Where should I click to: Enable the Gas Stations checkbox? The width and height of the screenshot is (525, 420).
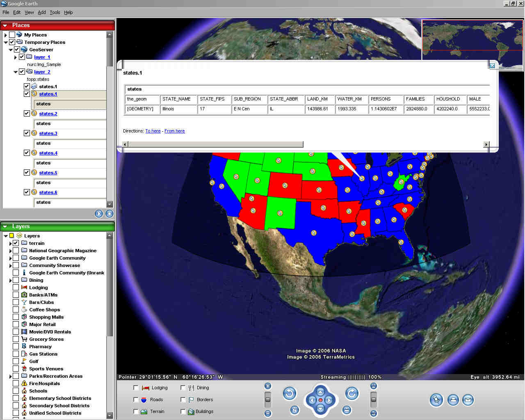point(16,354)
